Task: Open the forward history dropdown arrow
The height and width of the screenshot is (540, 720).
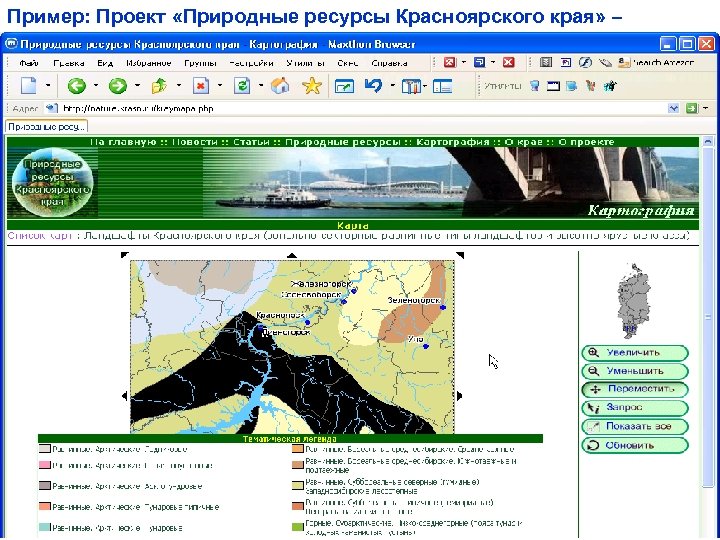Action: (x=137, y=85)
